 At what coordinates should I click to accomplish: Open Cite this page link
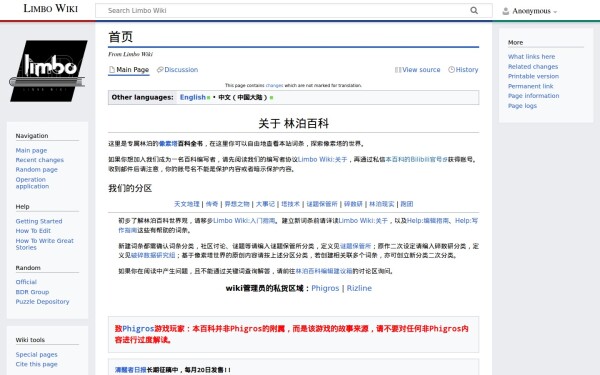pos(37,364)
